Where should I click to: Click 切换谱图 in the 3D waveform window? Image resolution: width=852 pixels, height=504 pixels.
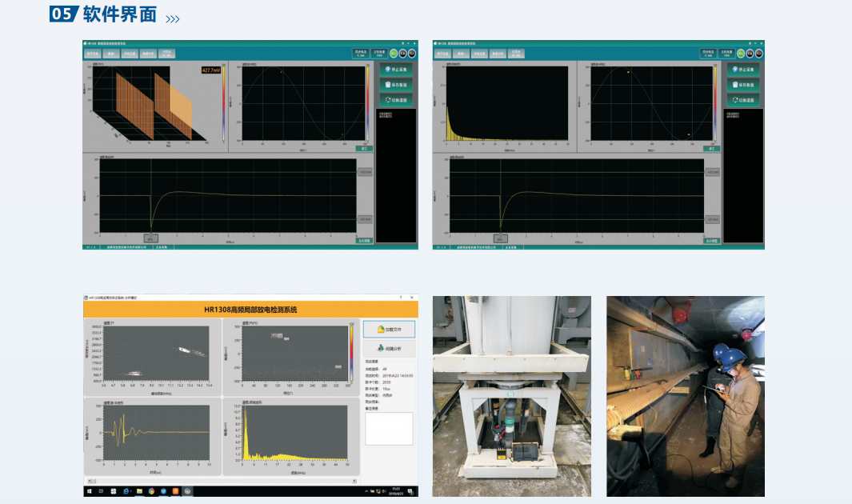[396, 100]
